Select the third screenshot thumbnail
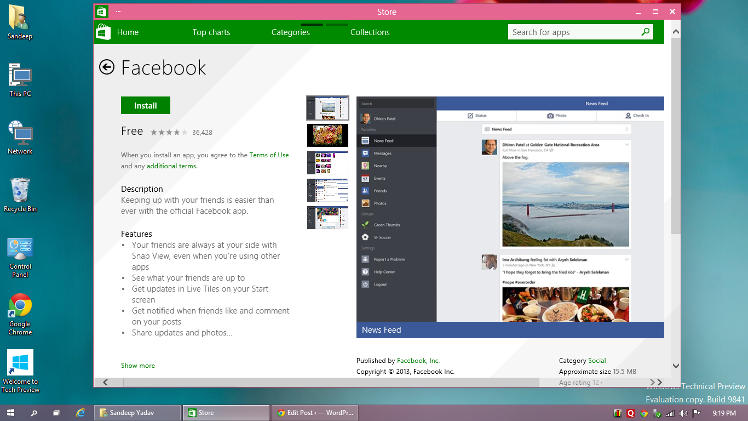The image size is (748, 421). point(327,163)
